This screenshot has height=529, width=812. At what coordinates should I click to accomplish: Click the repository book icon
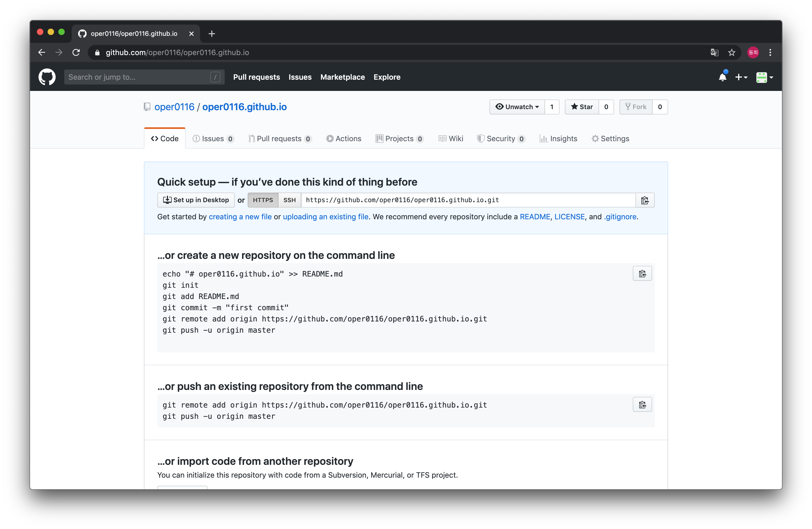(147, 107)
